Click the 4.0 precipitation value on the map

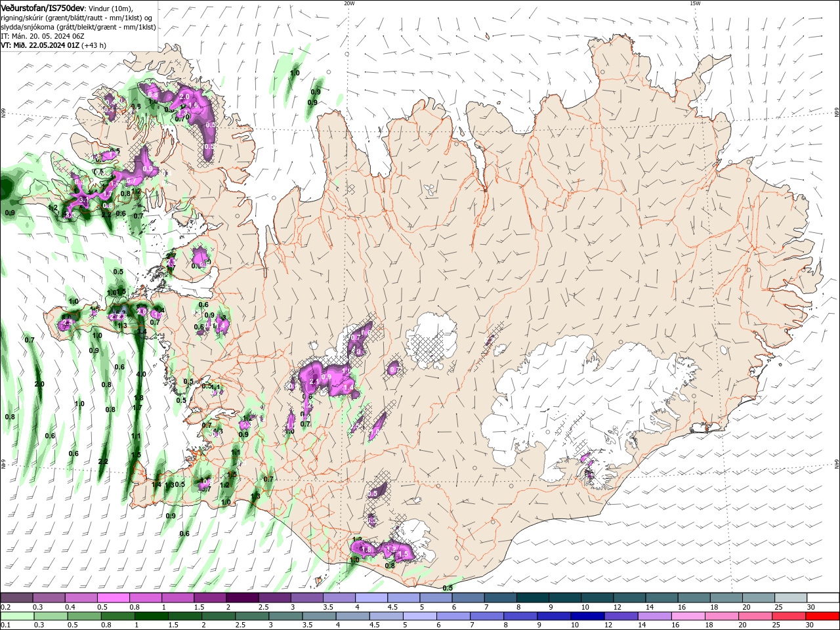point(141,374)
